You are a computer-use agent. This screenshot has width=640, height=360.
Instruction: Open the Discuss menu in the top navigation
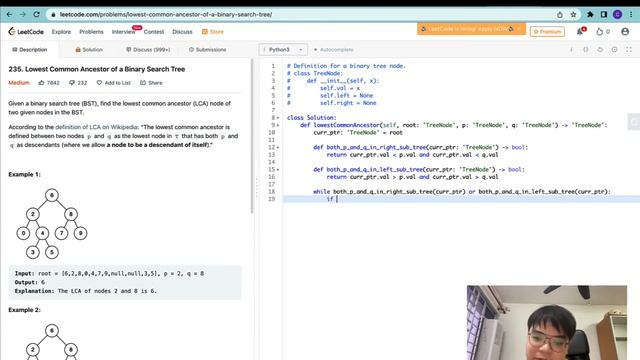(x=182, y=31)
